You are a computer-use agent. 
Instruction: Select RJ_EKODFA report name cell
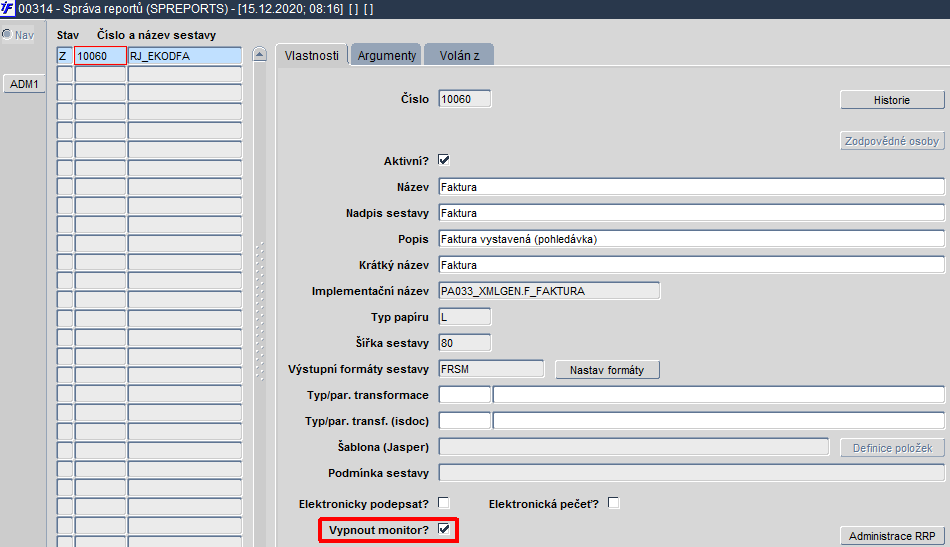pyautogui.click(x=185, y=56)
